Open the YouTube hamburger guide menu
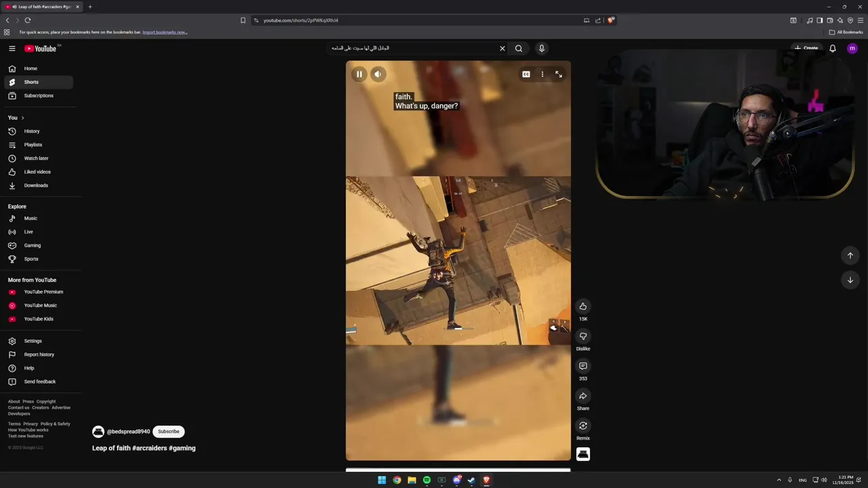This screenshot has width=868, height=488. pos(12,48)
